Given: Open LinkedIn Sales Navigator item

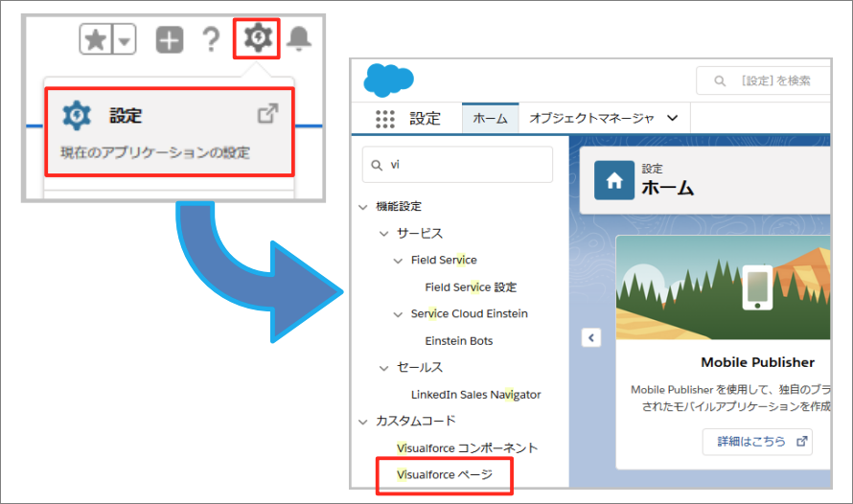Looking at the screenshot, I should point(476,395).
